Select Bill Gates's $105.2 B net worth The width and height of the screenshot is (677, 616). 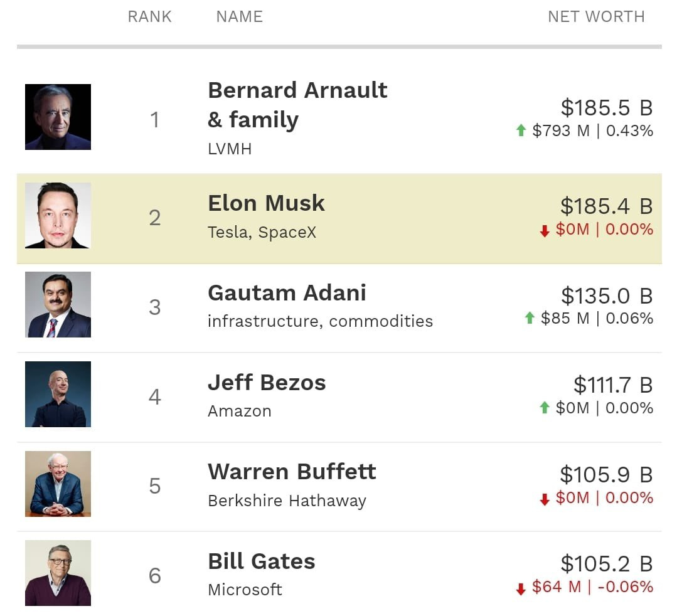(x=607, y=563)
